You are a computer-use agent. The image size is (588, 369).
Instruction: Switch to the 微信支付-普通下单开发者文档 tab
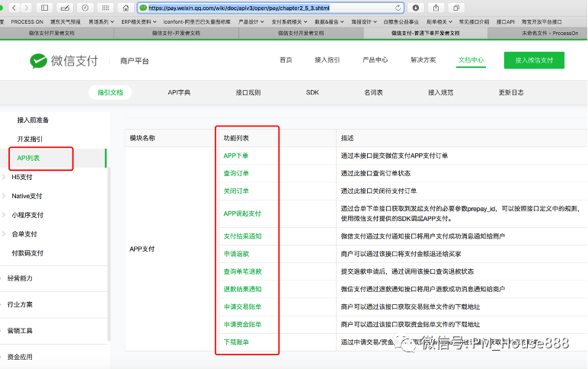[x=425, y=33]
